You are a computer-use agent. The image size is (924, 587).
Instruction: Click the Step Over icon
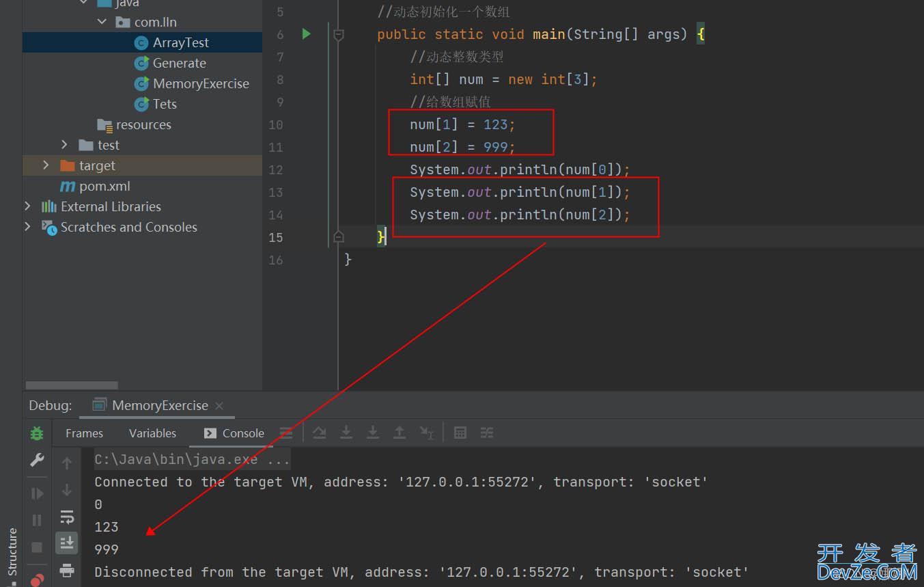coord(319,433)
